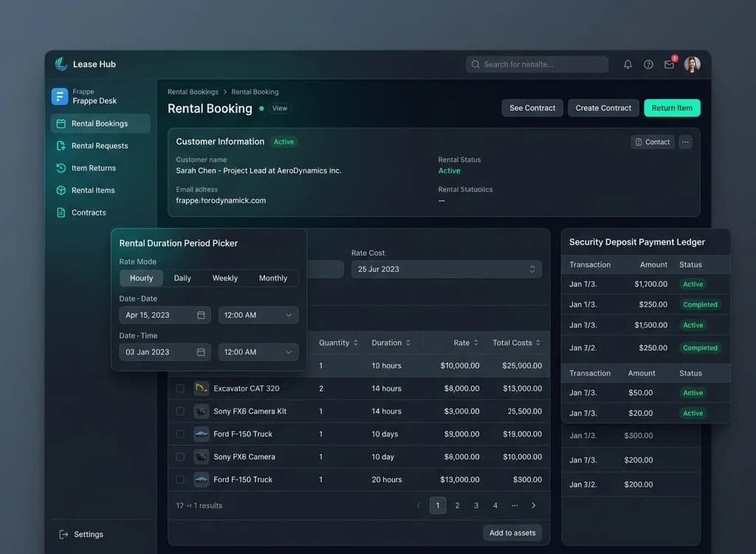Click truck icon on 20 hours row
Image resolution: width=756 pixels, height=554 pixels.
[x=201, y=479]
